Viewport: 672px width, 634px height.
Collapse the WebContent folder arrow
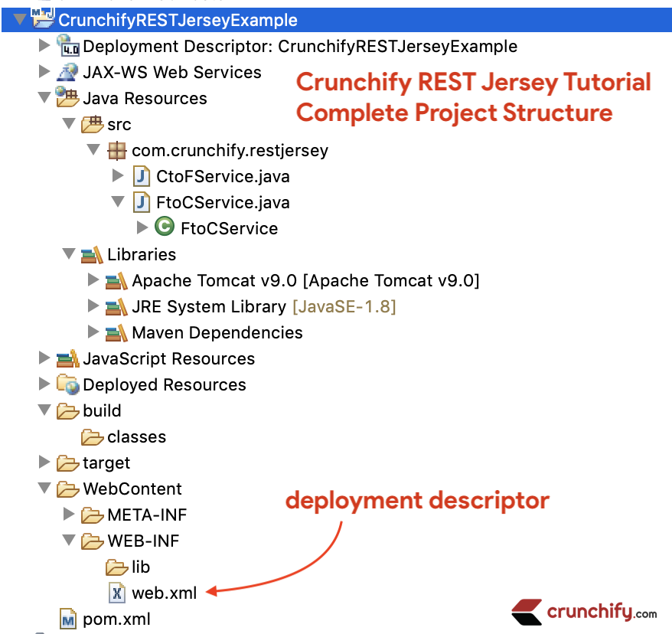pyautogui.click(x=44, y=489)
